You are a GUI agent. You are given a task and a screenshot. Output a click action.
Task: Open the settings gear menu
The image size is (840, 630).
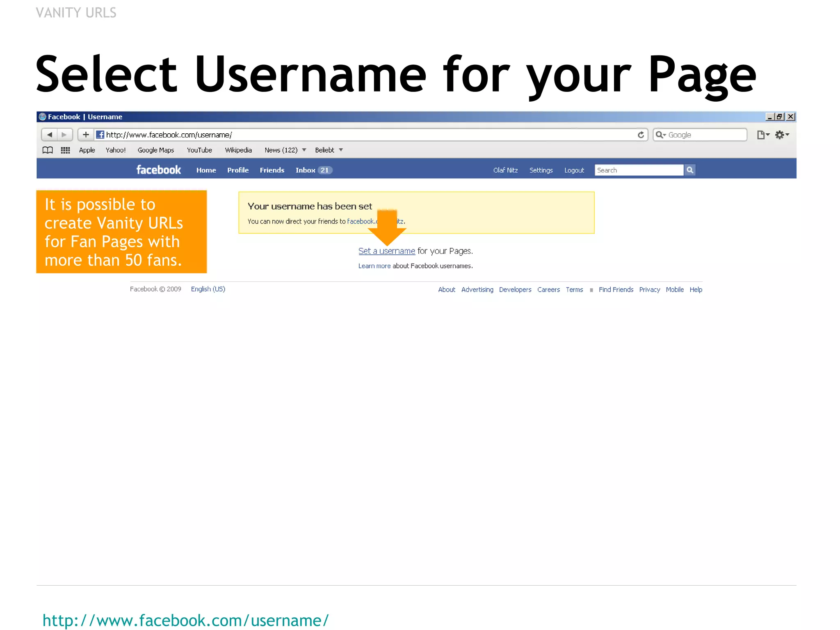pos(782,135)
